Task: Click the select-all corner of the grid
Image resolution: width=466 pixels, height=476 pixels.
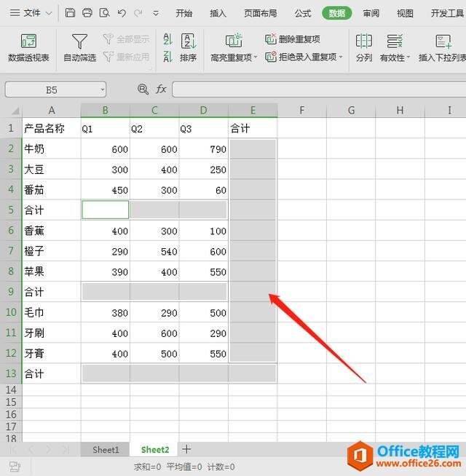Action: click(15, 110)
